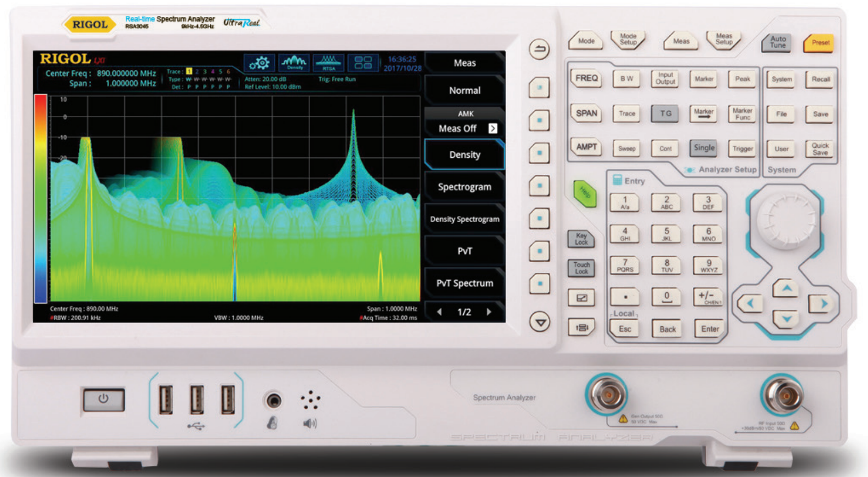The image size is (868, 477).
Task: Toggle the Key Lock button
Action: coord(581,239)
